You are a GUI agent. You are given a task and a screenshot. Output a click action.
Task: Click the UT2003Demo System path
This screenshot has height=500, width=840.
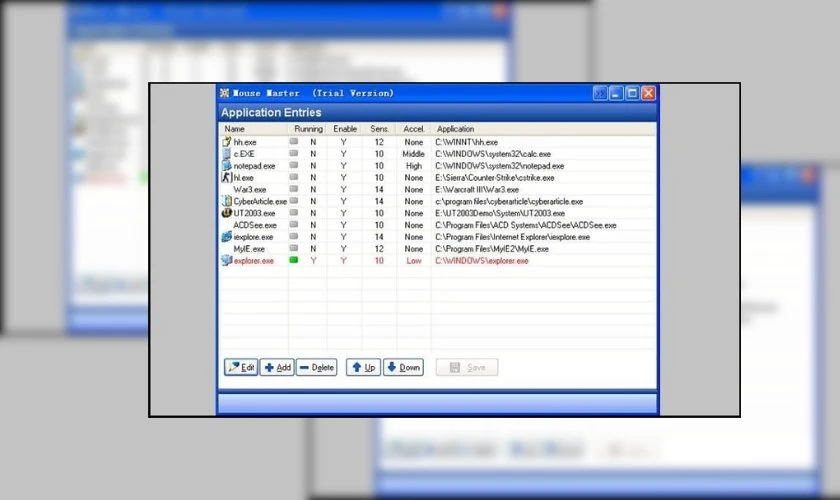tap(500, 213)
